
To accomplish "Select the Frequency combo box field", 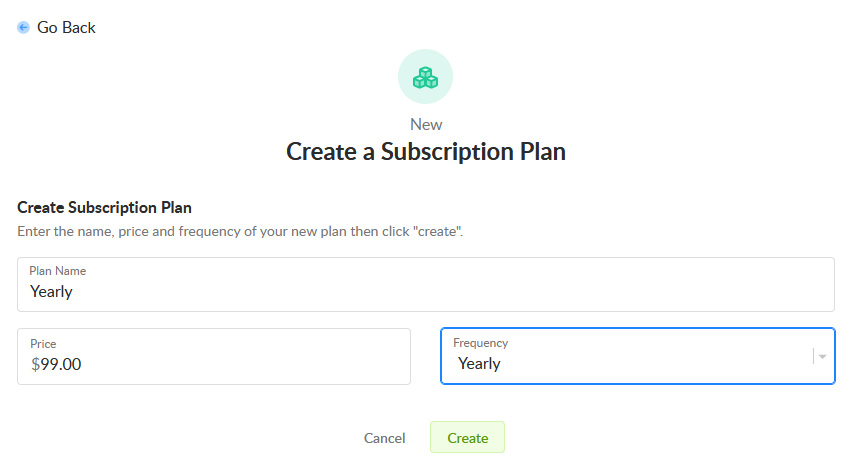I will pos(638,356).
